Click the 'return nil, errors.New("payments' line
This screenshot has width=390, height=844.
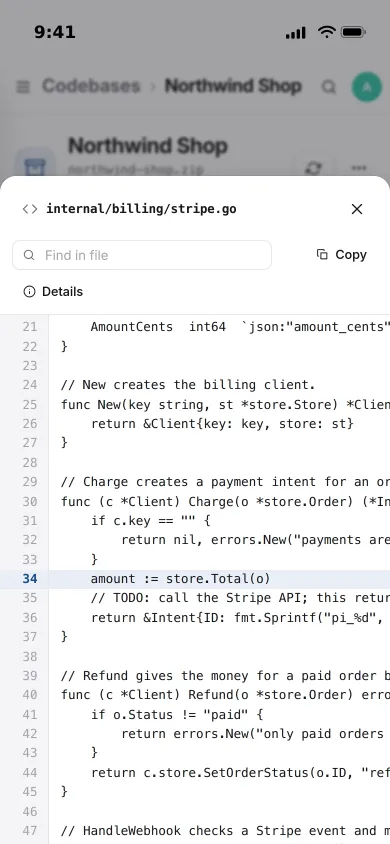pyautogui.click(x=256, y=540)
